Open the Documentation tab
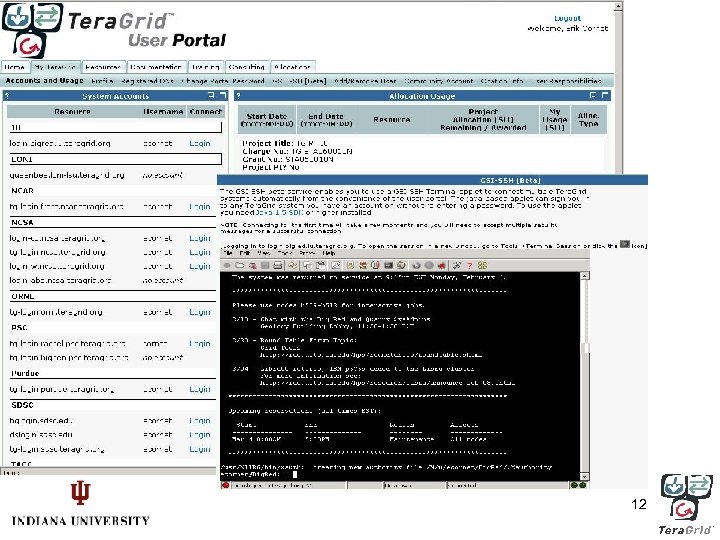The height and width of the screenshot is (540, 720). click(156, 67)
